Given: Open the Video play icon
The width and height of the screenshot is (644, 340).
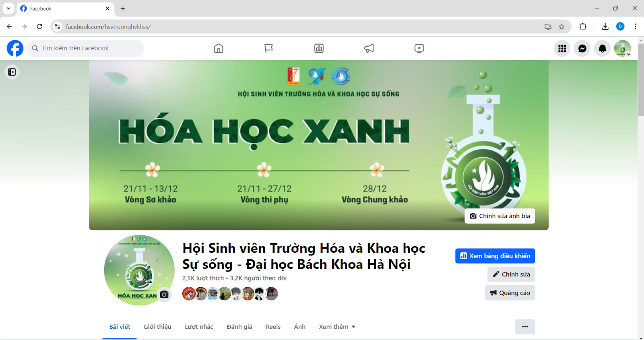Looking at the screenshot, I should pos(419,48).
